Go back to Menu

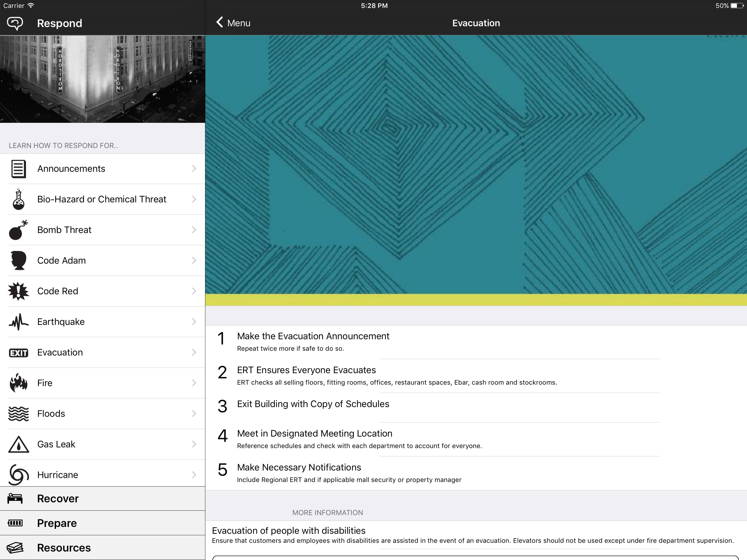click(x=233, y=23)
